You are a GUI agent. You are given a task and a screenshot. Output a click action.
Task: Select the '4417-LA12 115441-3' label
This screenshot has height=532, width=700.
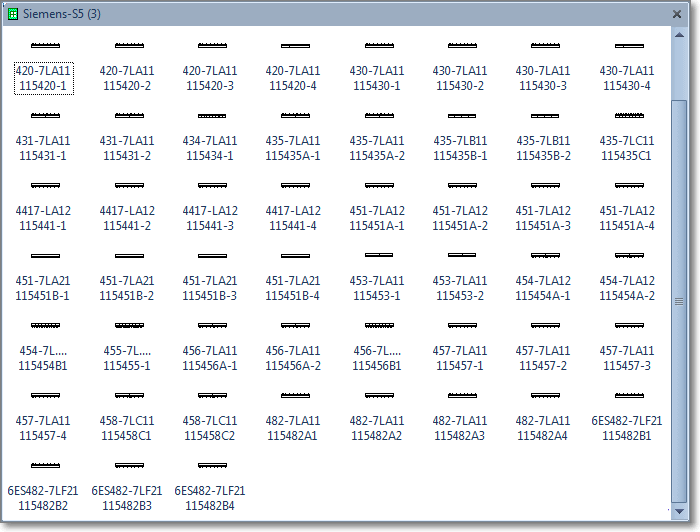pyautogui.click(x=210, y=218)
